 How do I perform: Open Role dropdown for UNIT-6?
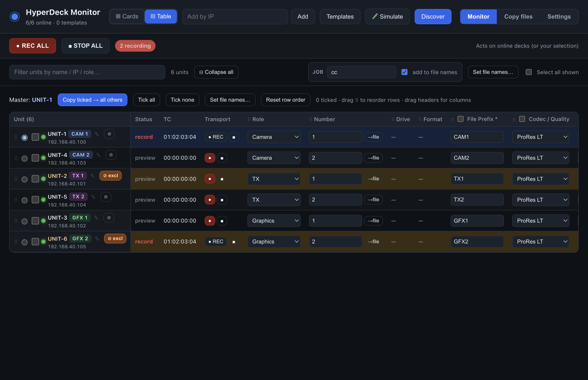pos(274,242)
